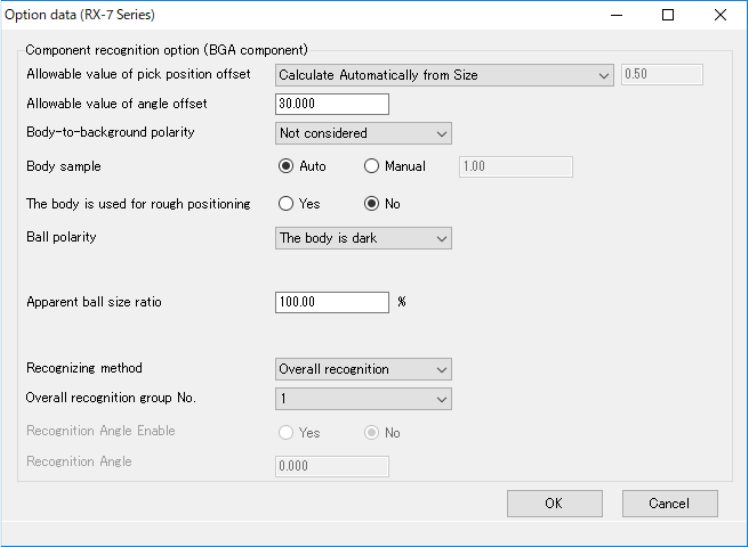Open Allowable pick position offset dropdown
The width and height of the screenshot is (748, 547).
click(444, 75)
